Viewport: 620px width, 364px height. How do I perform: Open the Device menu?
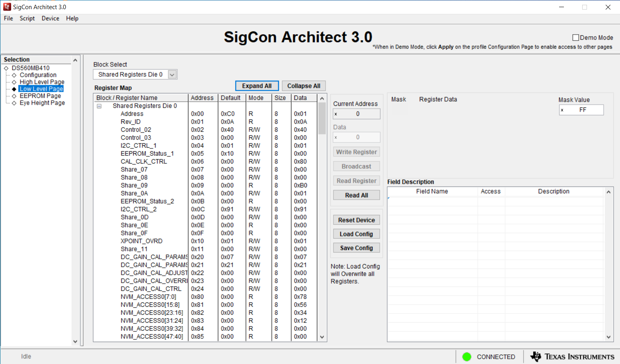tap(50, 18)
